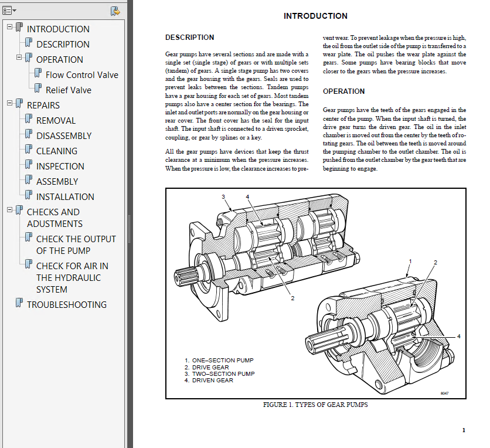Click the REPAIRS bookmark icon

coord(19,103)
